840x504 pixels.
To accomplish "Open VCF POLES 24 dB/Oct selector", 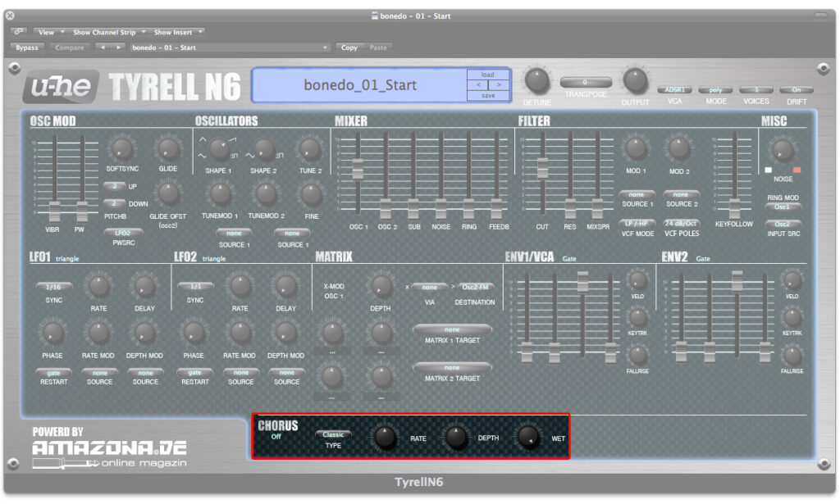I will (681, 223).
